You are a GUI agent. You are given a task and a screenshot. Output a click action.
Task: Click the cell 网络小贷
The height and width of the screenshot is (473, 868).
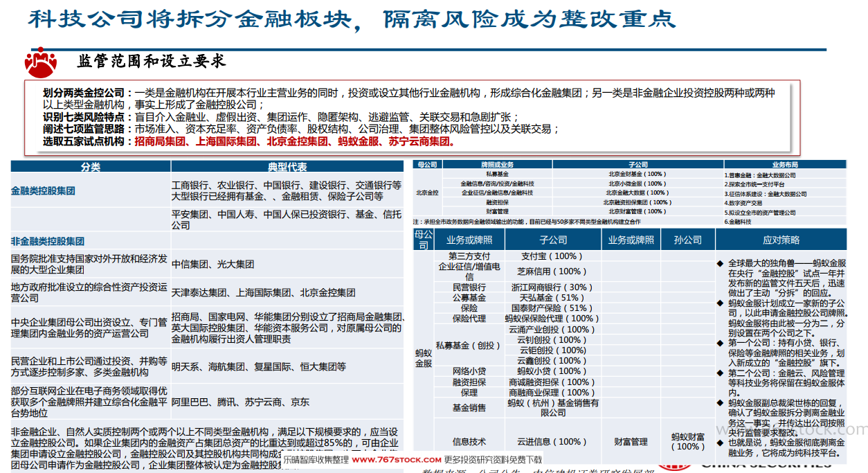tap(469, 371)
